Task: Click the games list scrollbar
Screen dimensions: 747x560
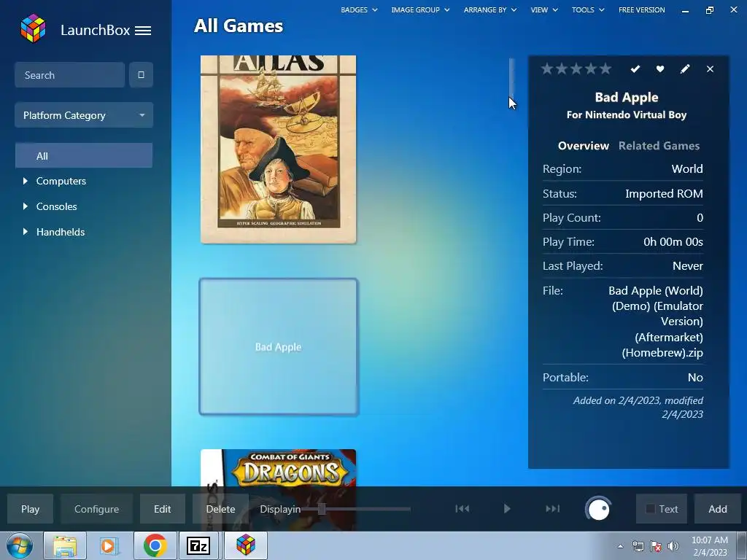Action: pyautogui.click(x=511, y=77)
